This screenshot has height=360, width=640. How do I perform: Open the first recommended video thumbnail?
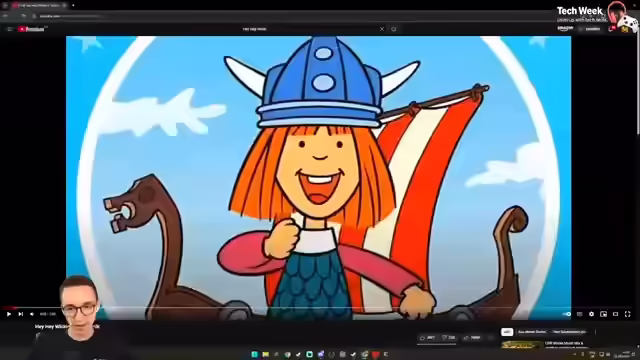tap(521, 345)
